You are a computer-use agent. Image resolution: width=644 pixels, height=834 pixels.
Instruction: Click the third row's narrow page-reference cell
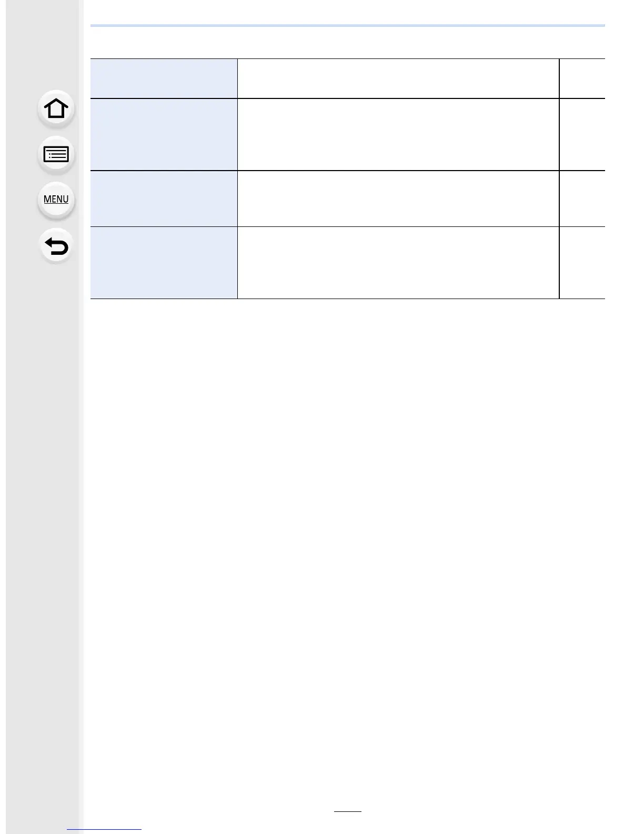coord(582,198)
